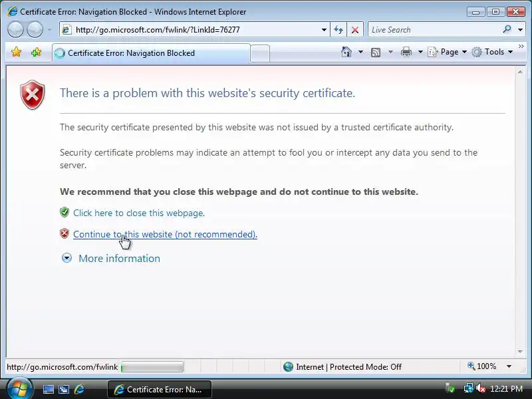This screenshot has width=532, height=399.
Task: Print the page with the printer icon
Action: (406, 53)
